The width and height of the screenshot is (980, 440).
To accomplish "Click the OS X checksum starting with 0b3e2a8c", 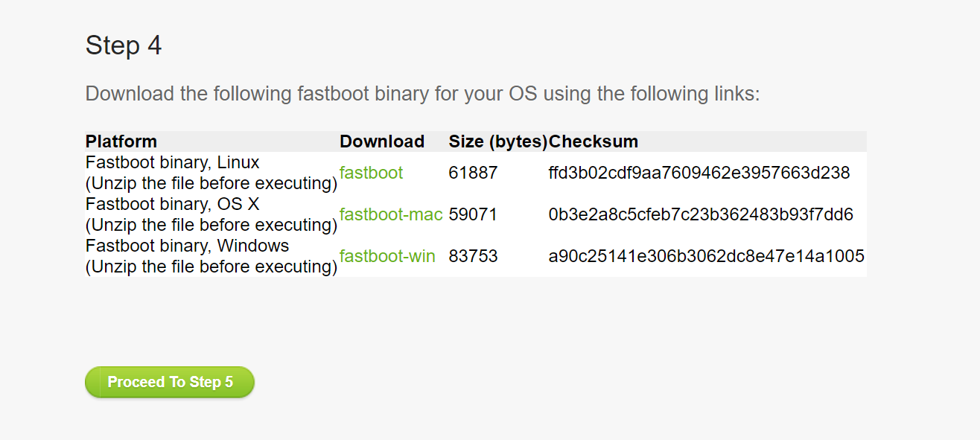I will pos(700,214).
